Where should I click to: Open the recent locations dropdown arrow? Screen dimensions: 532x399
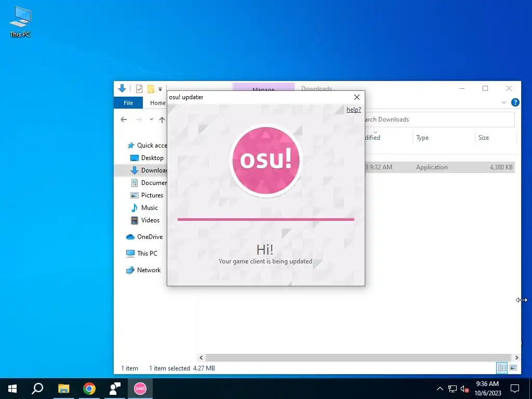151,119
